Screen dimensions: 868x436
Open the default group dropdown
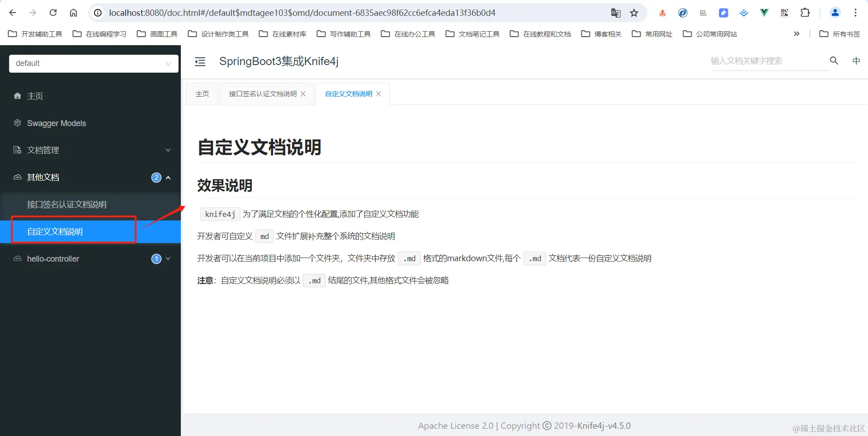(x=93, y=63)
